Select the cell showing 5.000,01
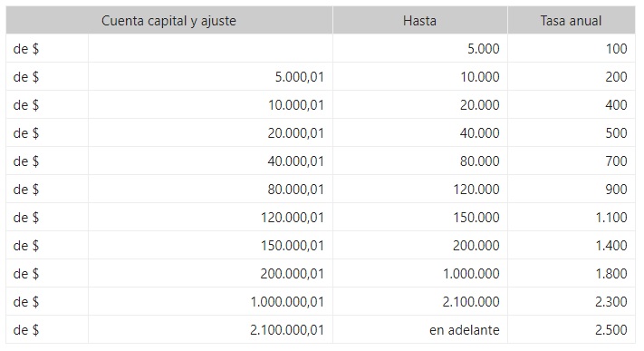This screenshot has height=351, width=644. tap(210, 76)
